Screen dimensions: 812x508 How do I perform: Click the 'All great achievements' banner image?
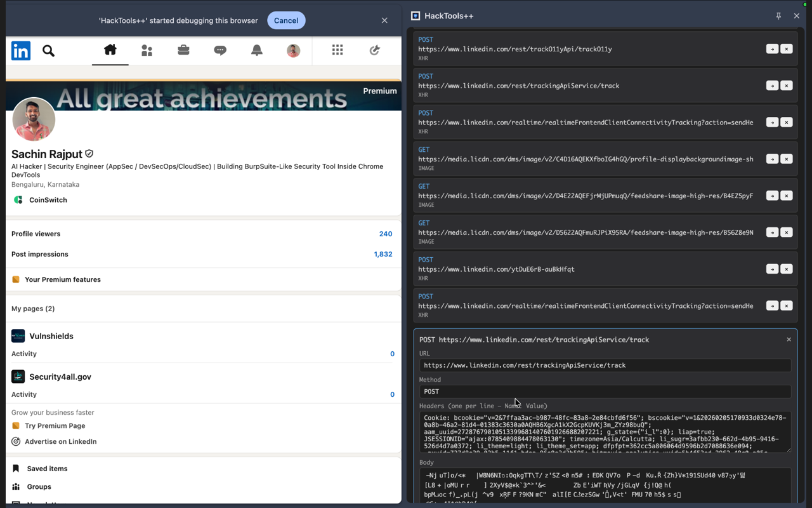pos(203,97)
